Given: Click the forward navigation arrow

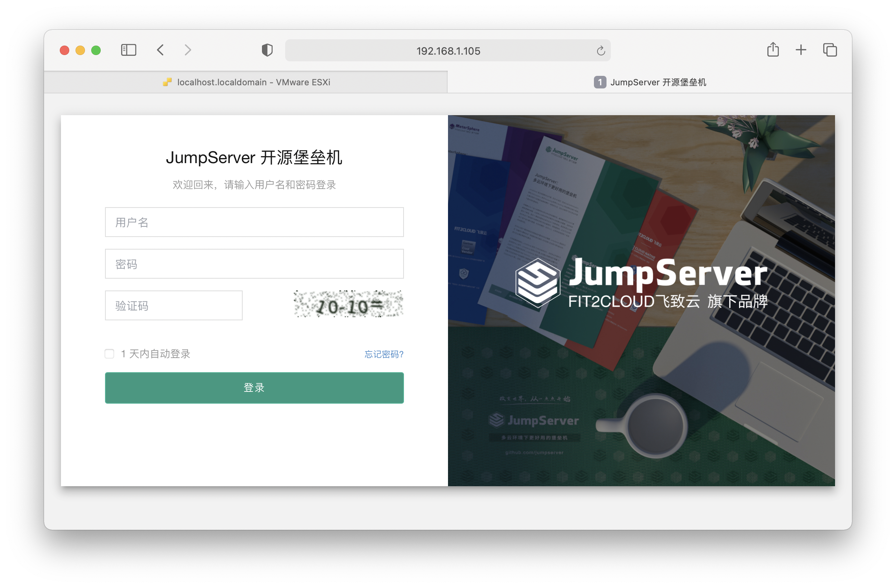Looking at the screenshot, I should (x=188, y=50).
